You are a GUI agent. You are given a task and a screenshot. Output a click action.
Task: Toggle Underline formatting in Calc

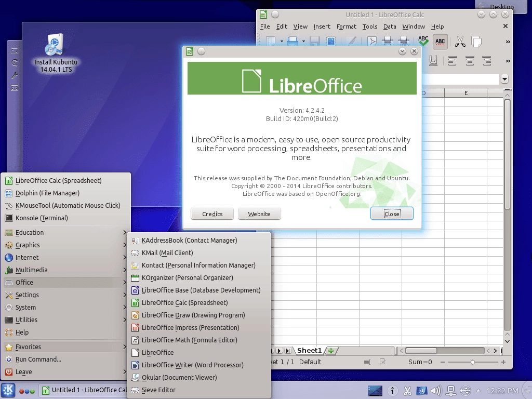click(433, 61)
